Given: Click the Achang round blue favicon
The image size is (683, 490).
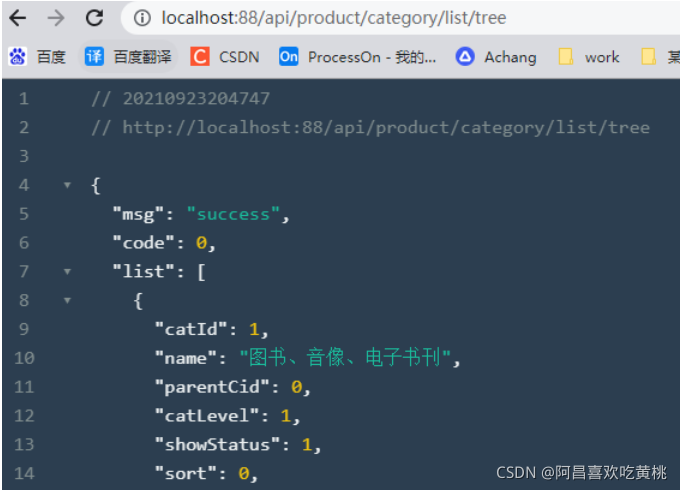Looking at the screenshot, I should [x=465, y=57].
